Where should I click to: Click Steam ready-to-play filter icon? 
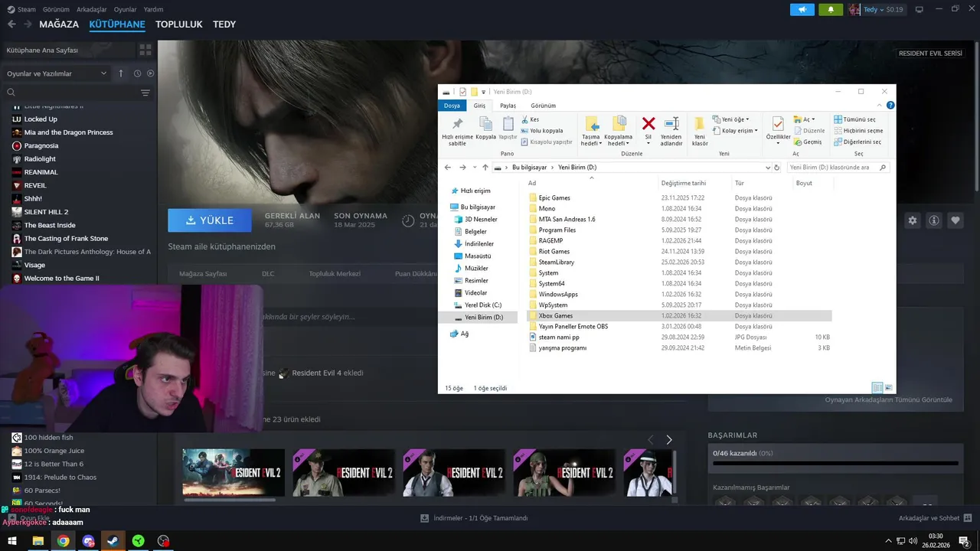tap(150, 73)
